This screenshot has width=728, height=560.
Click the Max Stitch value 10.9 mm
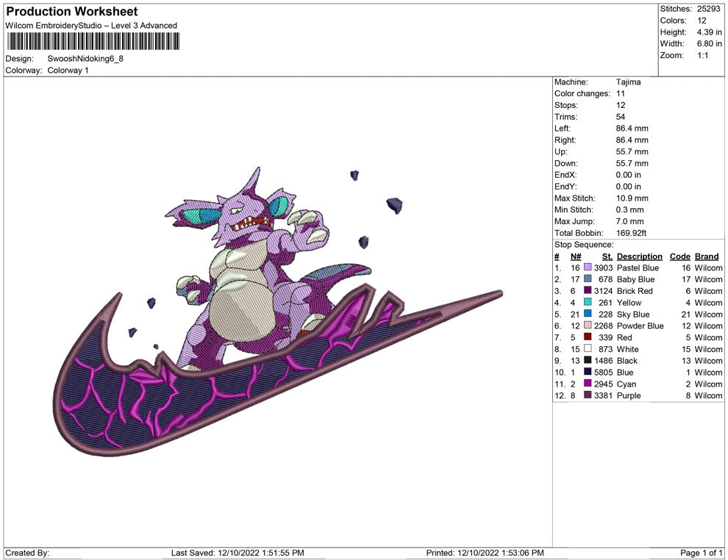[632, 198]
